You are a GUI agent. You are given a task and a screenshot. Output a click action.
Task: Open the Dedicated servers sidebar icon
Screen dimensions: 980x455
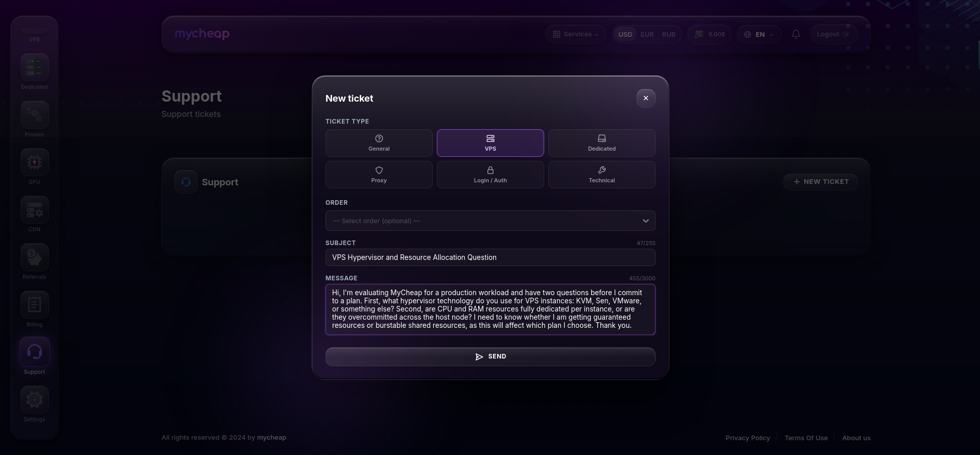pyautogui.click(x=34, y=67)
